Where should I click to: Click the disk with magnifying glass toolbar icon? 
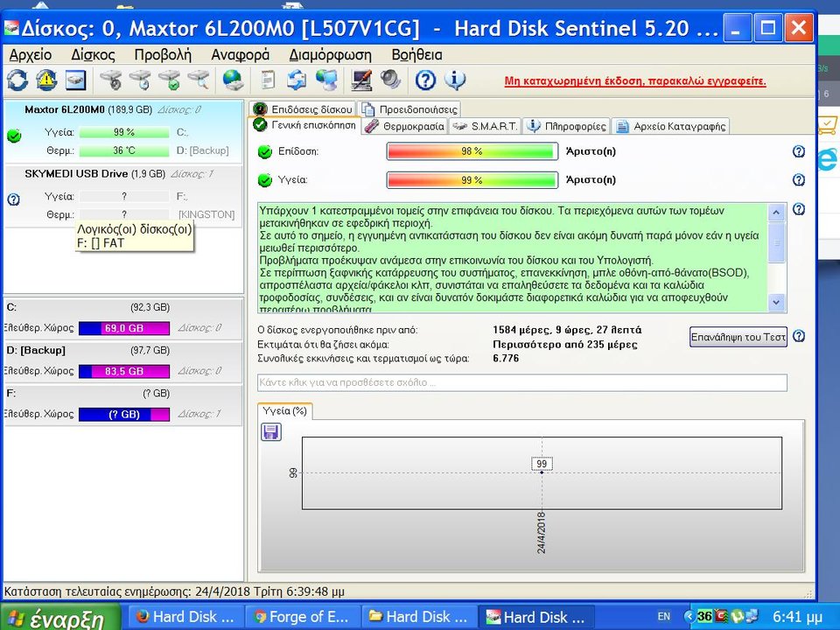(199, 80)
